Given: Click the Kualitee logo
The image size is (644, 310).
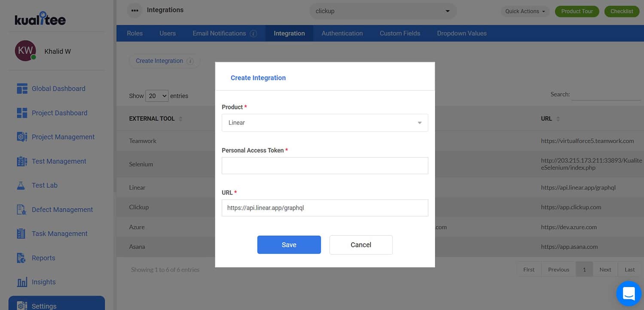Looking at the screenshot, I should tap(40, 18).
